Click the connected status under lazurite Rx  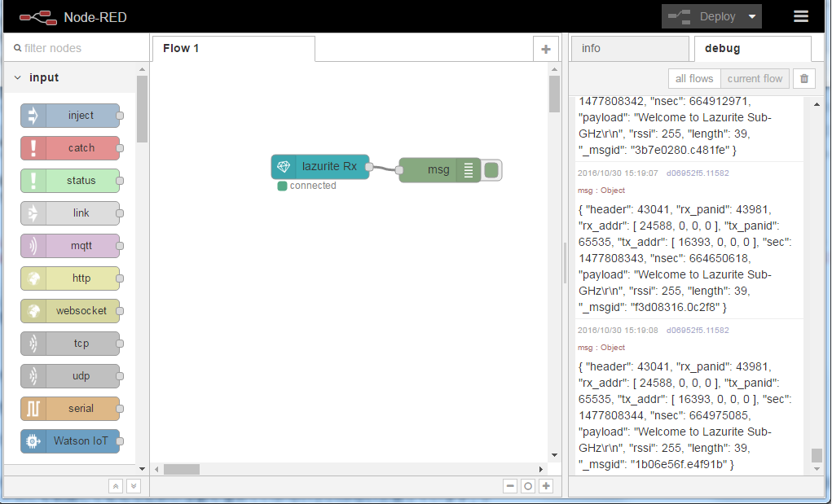coord(307,186)
